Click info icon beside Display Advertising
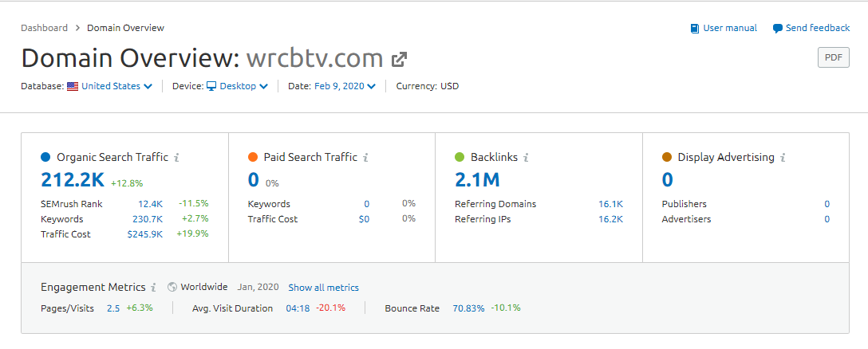 783,158
